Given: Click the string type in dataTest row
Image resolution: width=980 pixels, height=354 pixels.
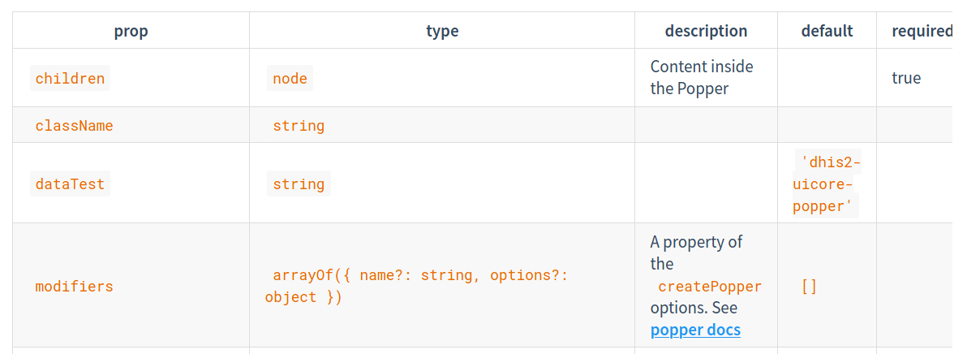Looking at the screenshot, I should click(x=299, y=184).
